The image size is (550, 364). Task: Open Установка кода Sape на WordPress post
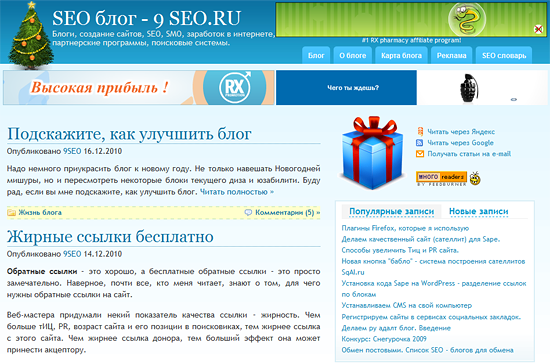click(x=434, y=289)
